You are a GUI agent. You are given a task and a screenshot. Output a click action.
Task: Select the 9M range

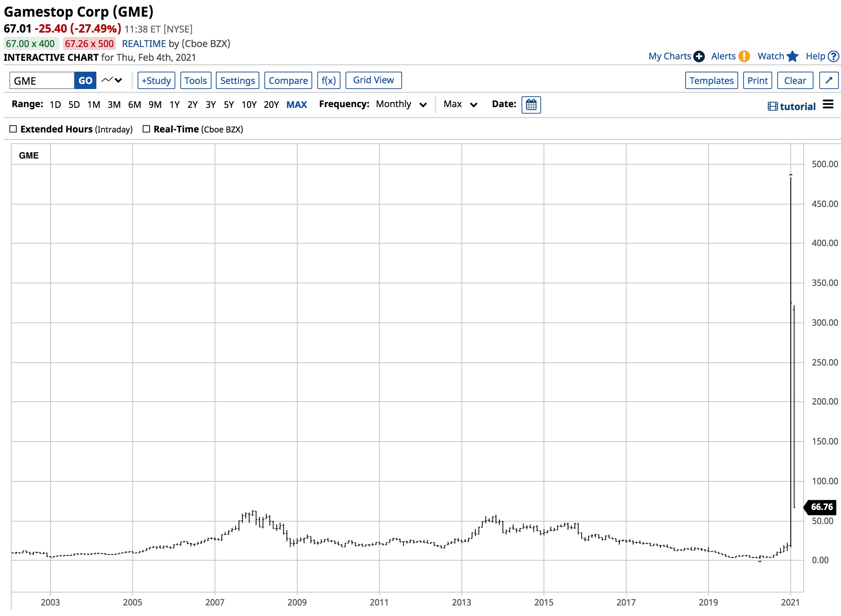point(155,104)
